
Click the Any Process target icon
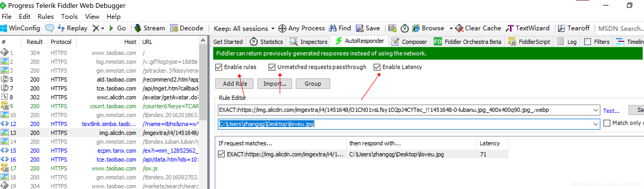point(282,28)
